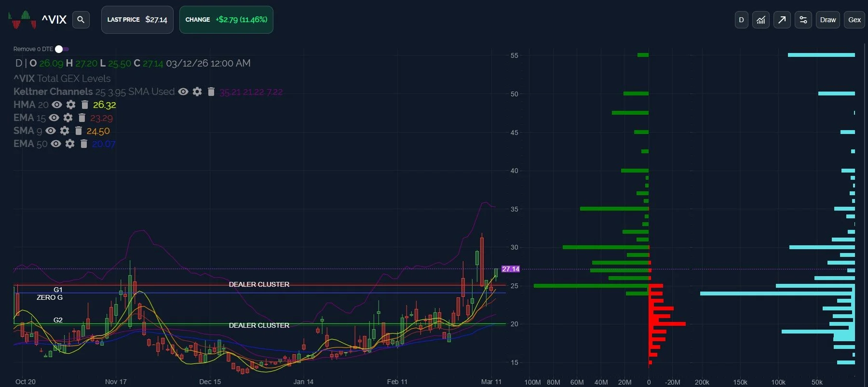This screenshot has height=387, width=868.
Task: Open EMA 50 gear settings
Action: pyautogui.click(x=70, y=144)
